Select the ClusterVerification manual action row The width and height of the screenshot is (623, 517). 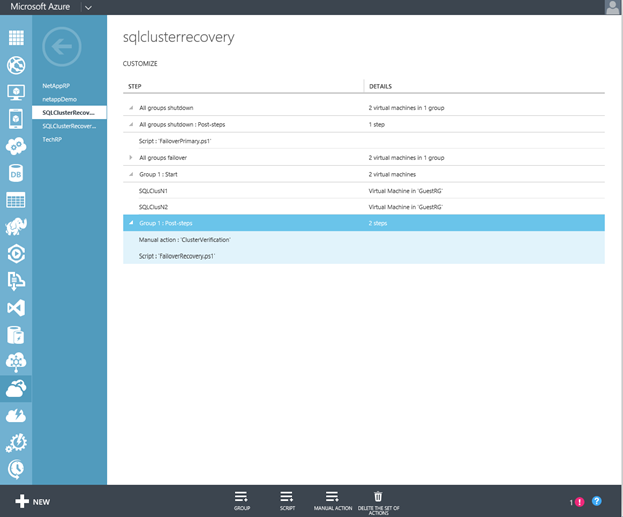[x=364, y=240]
